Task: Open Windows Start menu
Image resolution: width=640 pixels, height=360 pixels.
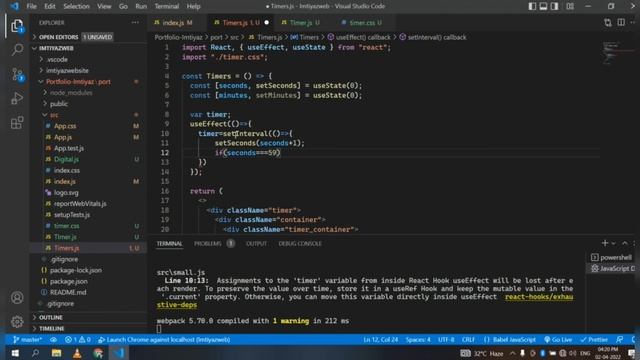Action: pyautogui.click(x=15, y=353)
